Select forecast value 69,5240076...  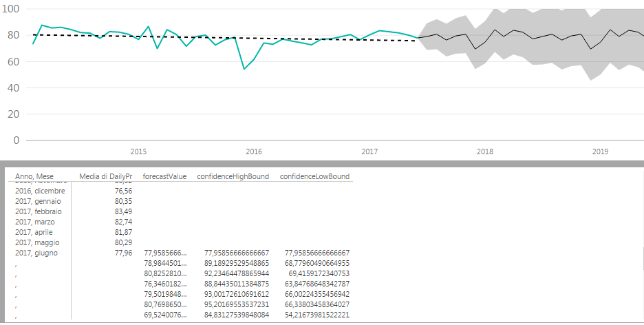click(166, 315)
